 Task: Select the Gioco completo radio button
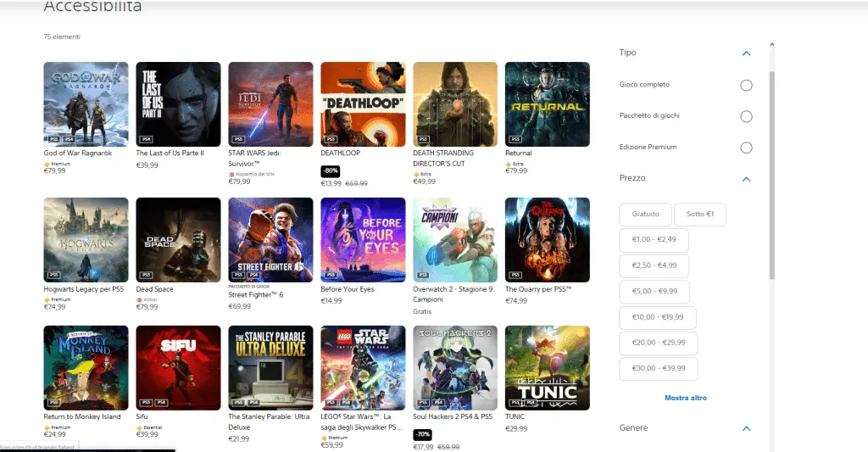pos(746,86)
